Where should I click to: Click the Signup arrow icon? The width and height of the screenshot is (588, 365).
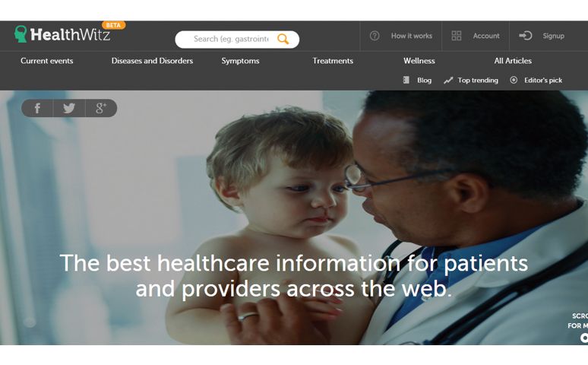(x=526, y=36)
